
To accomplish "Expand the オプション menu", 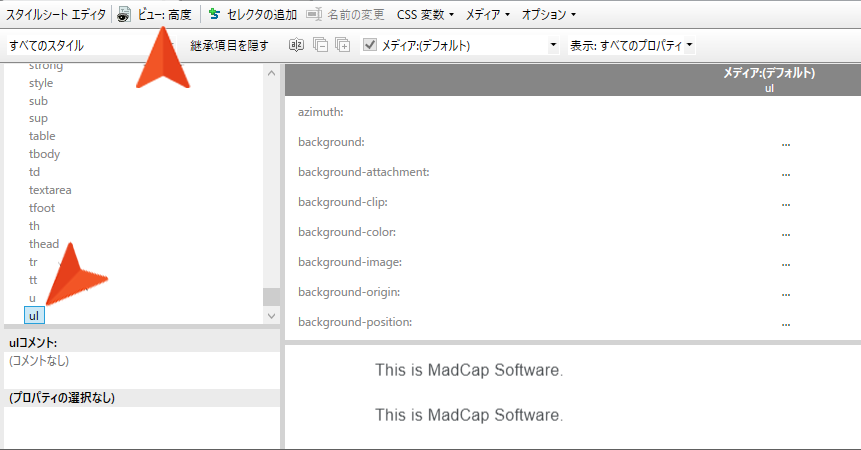I will point(549,15).
